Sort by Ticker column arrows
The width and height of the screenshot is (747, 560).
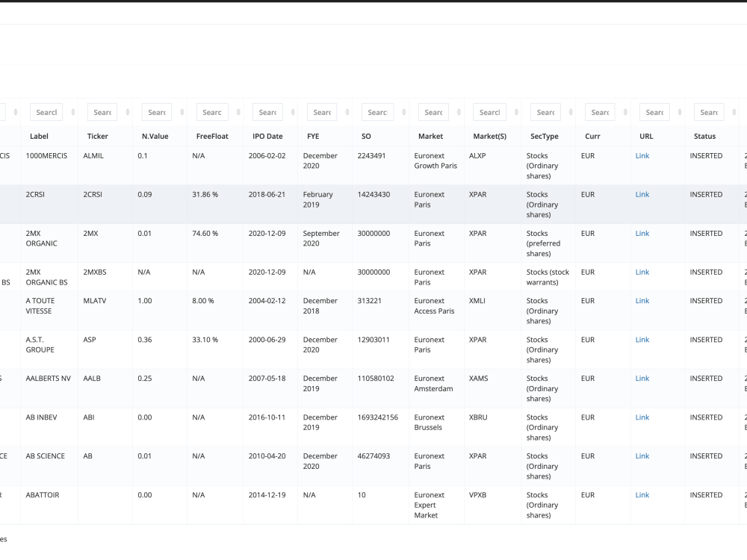pyautogui.click(x=128, y=113)
